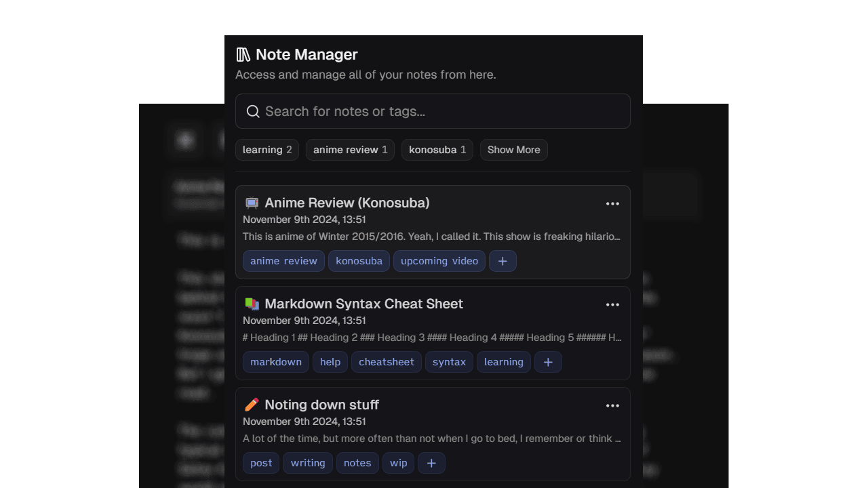Toggle the anime review tag filter

point(350,150)
